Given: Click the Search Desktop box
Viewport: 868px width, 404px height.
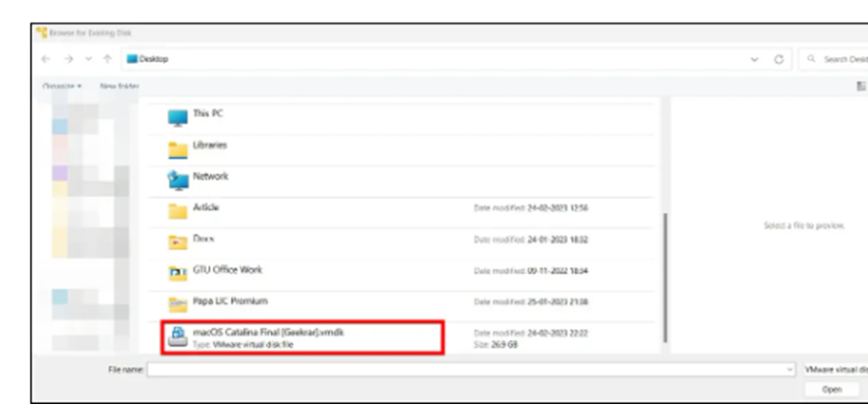Looking at the screenshot, I should (833, 59).
